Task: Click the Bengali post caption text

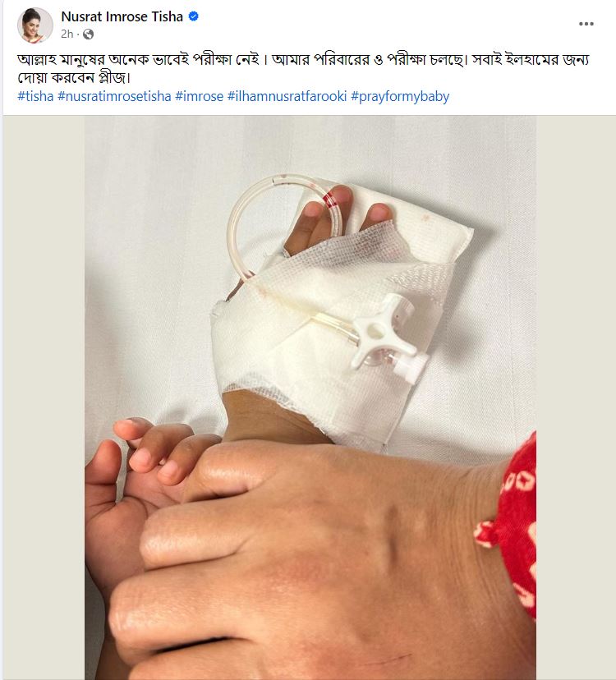Action: point(303,68)
